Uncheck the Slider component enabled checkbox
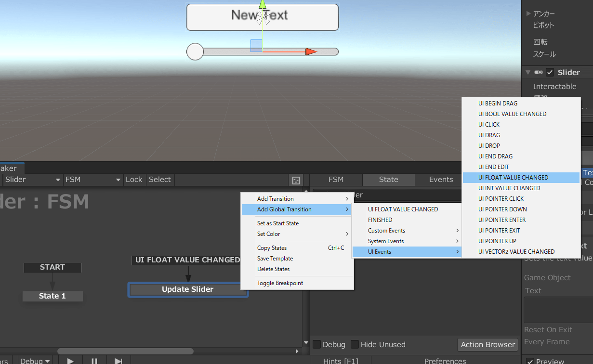Screen dimensions: 593x364 coord(550,73)
